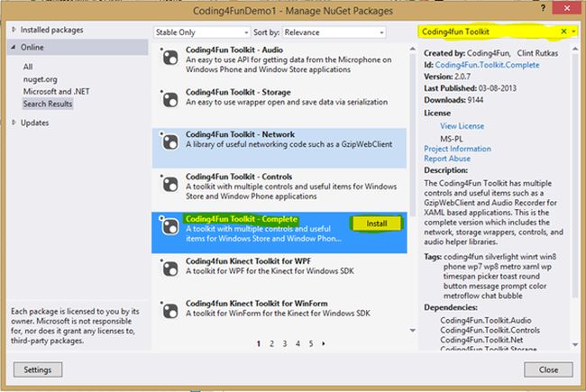Viewport: 586px width, 392px height.
Task: Click current results page 1
Action: pyautogui.click(x=259, y=343)
